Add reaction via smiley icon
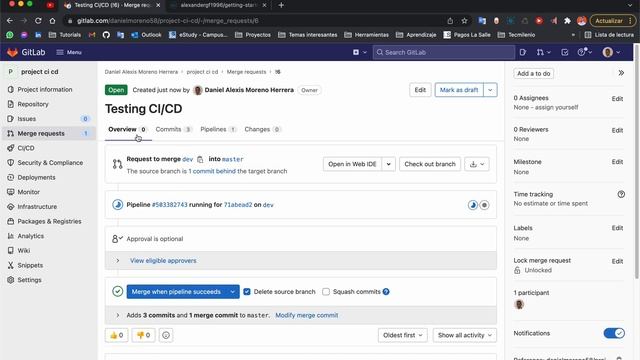 click(x=166, y=335)
